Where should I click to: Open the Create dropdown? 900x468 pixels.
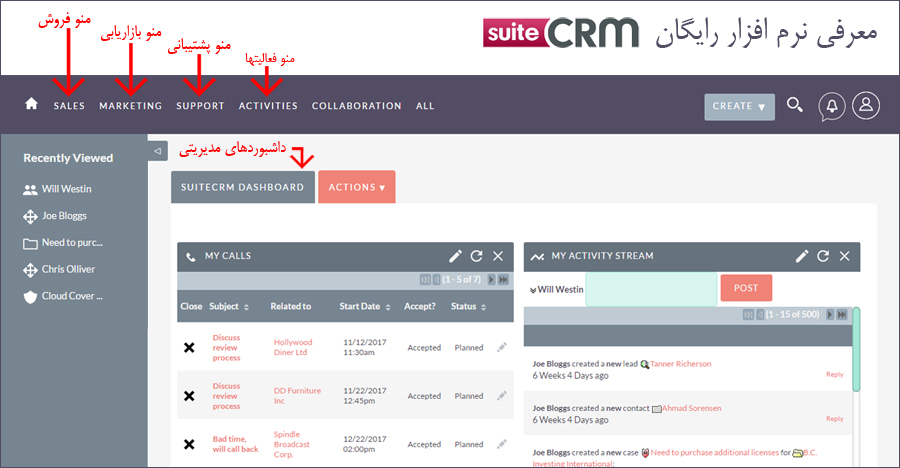pos(739,107)
